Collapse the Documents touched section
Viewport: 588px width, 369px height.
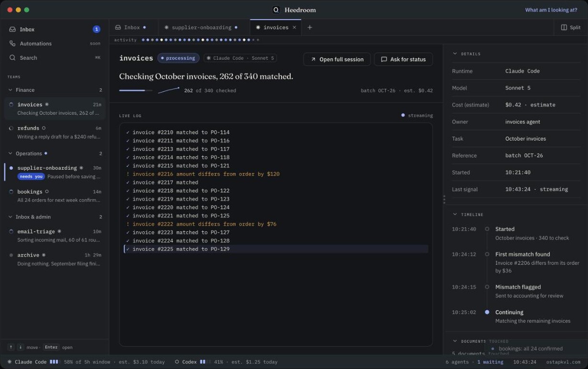(455, 341)
